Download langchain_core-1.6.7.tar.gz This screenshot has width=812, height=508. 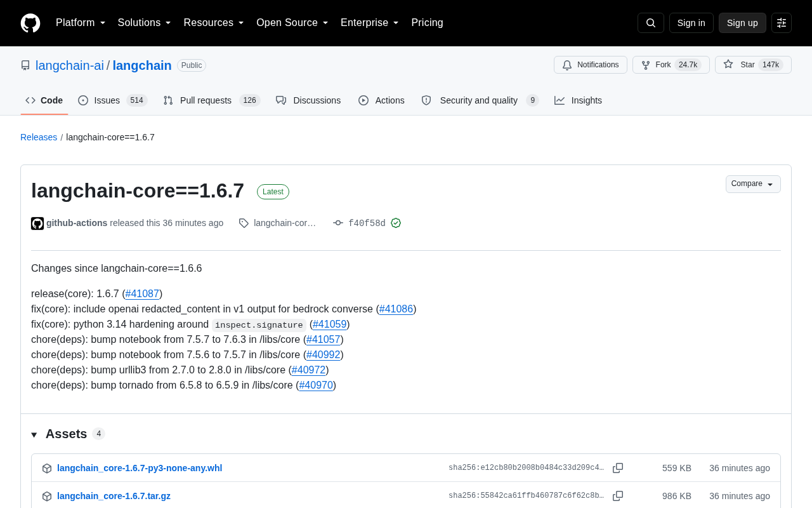(x=114, y=496)
